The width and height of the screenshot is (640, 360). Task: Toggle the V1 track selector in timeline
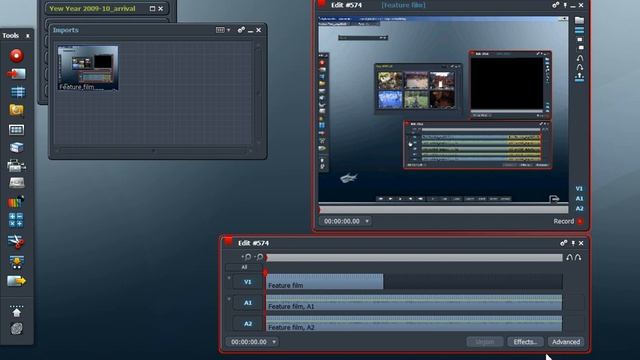tap(248, 282)
